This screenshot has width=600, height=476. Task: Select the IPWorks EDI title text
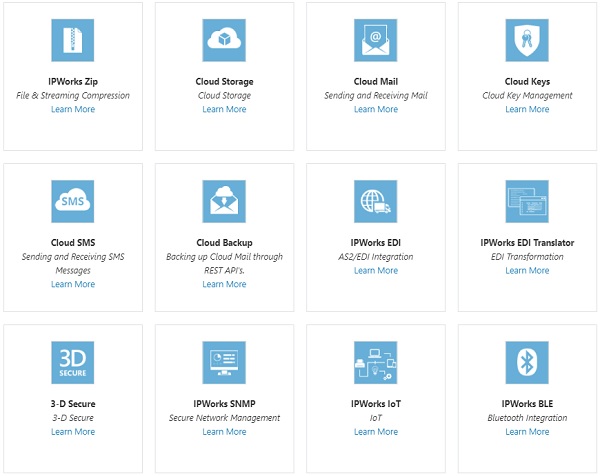(x=376, y=243)
